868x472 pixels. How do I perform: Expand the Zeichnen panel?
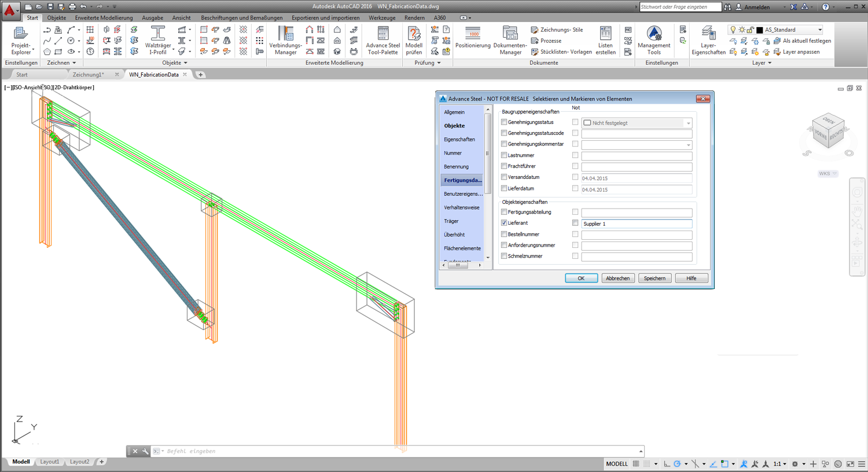pos(61,63)
